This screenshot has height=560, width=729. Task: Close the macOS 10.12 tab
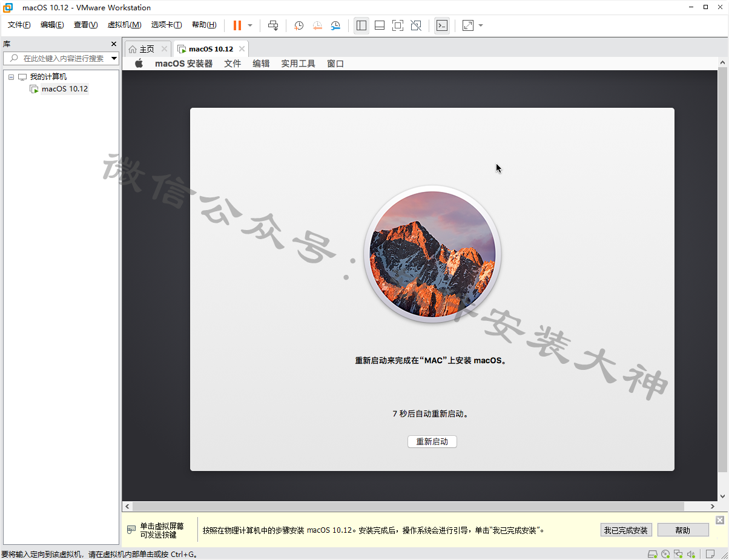242,49
